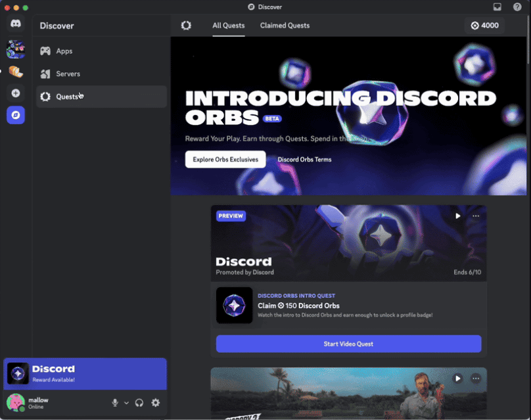The width and height of the screenshot is (531, 420).
Task: Click the "Discover" sidebar heading
Action: (x=57, y=26)
